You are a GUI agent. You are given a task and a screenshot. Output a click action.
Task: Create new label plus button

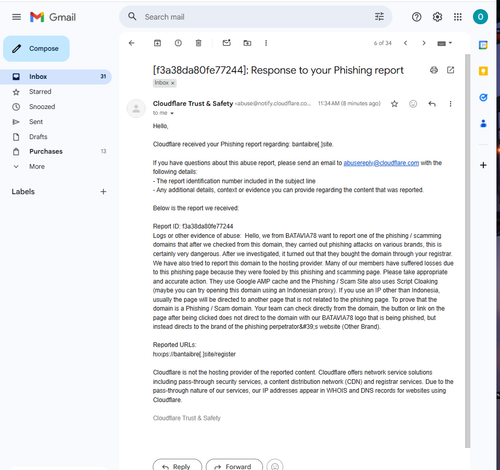coord(103,192)
